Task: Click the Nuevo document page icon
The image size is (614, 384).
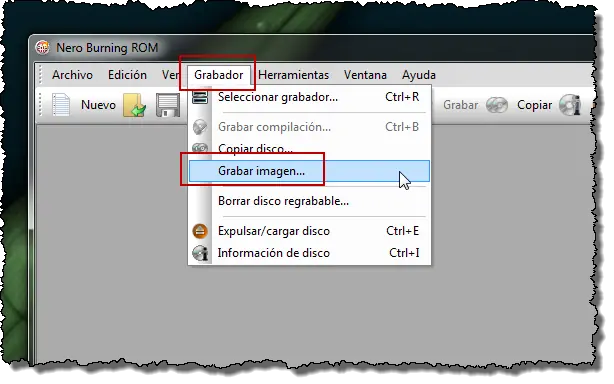Action: (x=61, y=105)
